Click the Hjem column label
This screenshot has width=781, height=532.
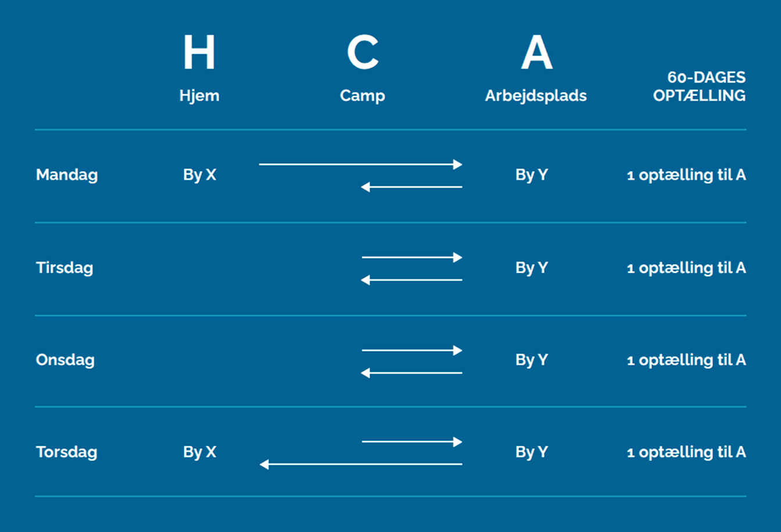pos(199,96)
